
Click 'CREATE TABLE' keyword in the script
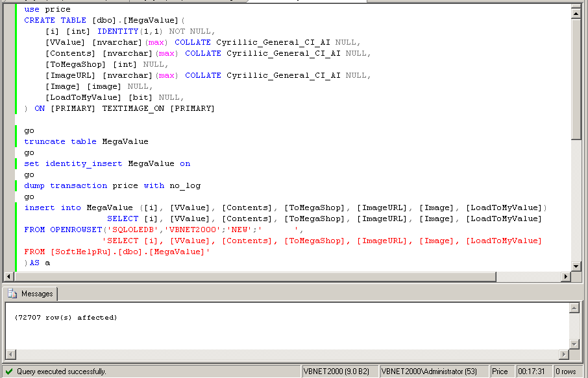point(55,20)
